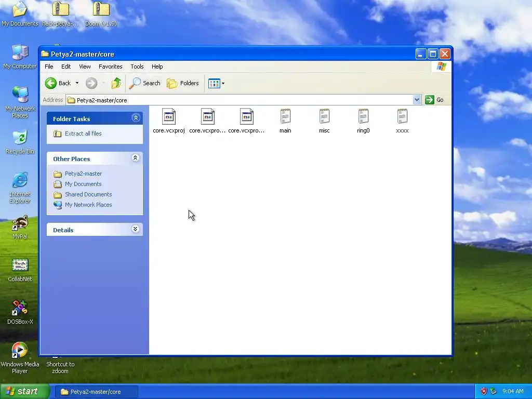Select the CollabNet desktop icon
Screen dimensions: 532x399
click(x=20, y=270)
